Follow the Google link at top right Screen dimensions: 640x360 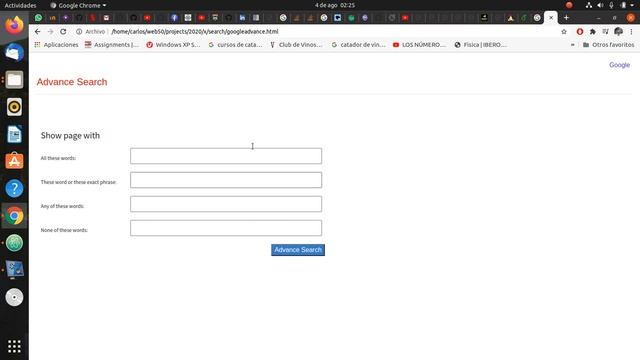pyautogui.click(x=619, y=65)
